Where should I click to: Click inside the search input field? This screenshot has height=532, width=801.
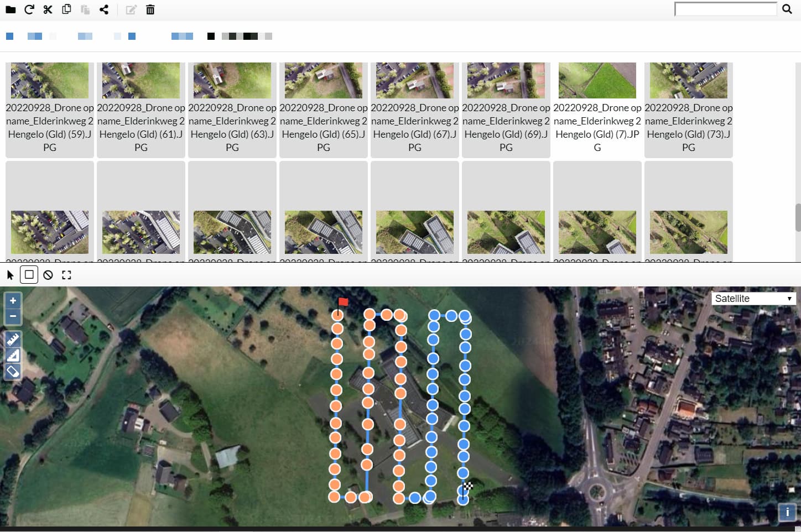click(x=725, y=9)
